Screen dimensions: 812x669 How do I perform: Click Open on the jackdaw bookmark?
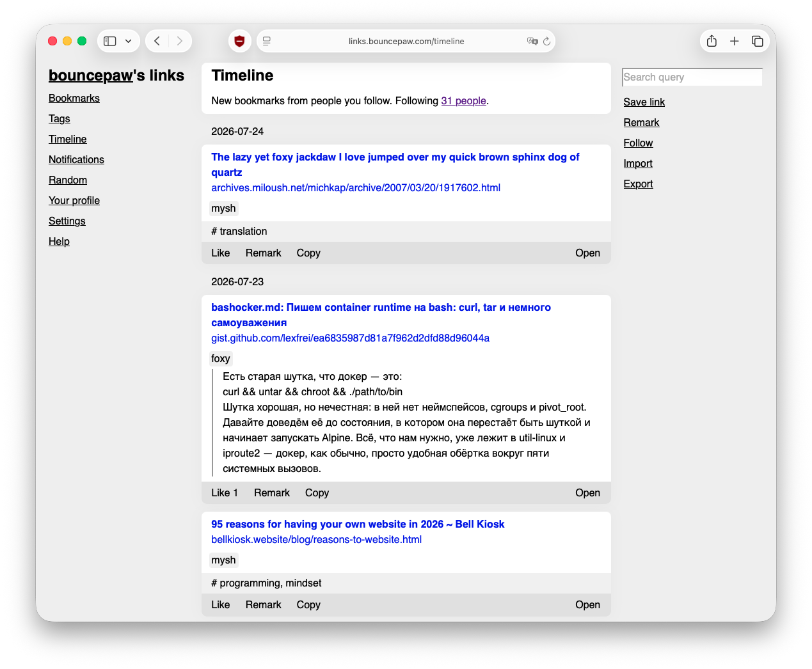(587, 253)
